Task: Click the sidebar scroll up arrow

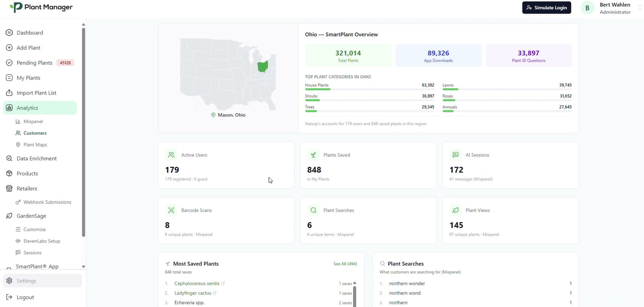Action: tap(83, 25)
